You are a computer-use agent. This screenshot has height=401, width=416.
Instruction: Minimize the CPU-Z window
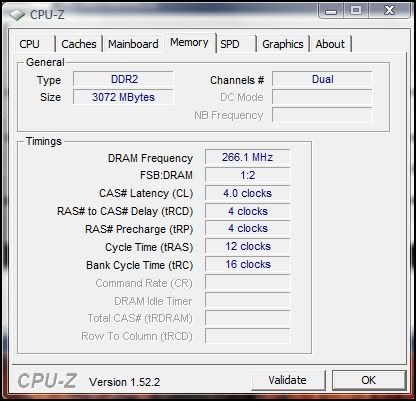[331, 12]
